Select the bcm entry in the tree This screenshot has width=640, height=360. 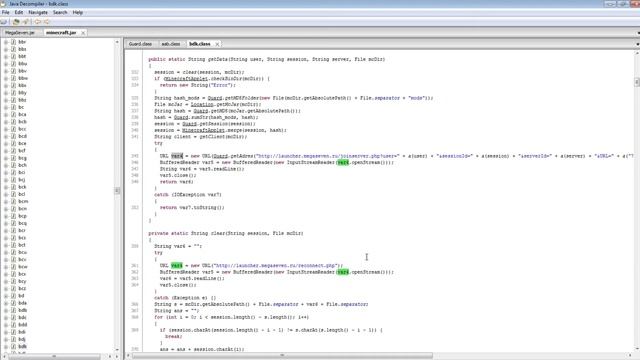tap(23, 202)
